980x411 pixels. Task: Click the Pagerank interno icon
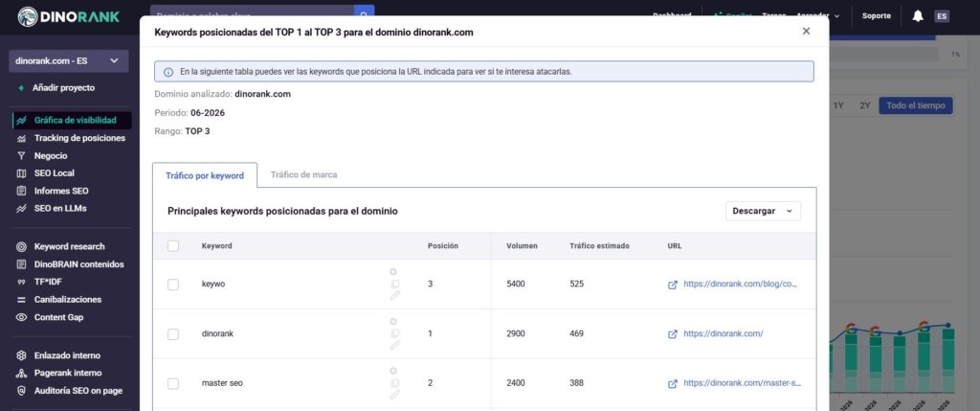point(21,373)
